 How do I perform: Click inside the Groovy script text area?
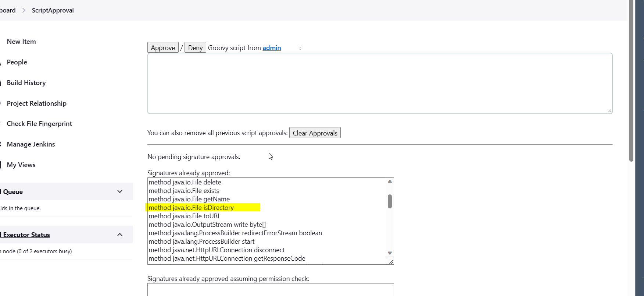click(380, 83)
